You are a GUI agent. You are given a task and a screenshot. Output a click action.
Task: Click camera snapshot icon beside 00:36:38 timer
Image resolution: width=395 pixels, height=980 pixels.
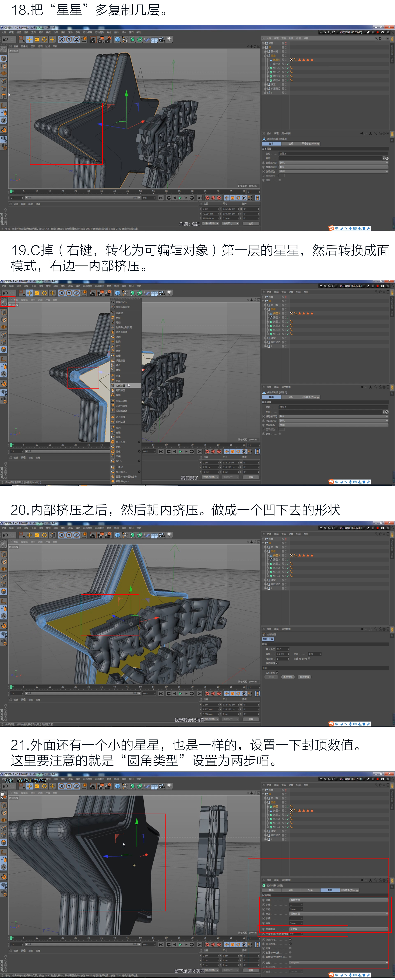383,528
